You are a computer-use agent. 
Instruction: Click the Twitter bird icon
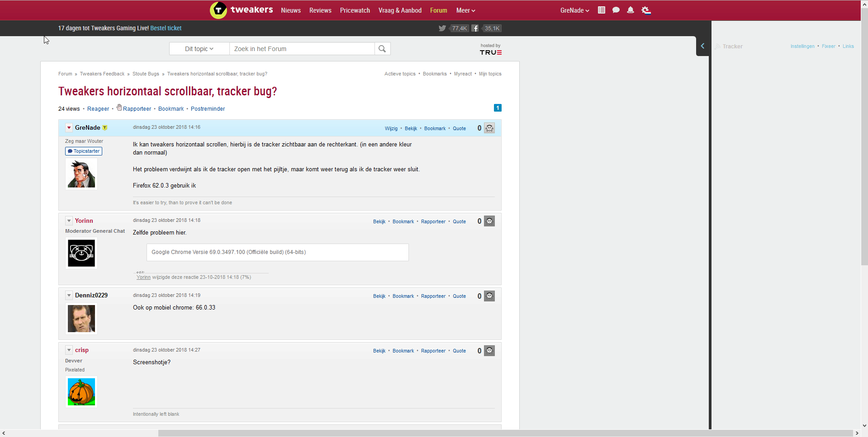point(442,28)
